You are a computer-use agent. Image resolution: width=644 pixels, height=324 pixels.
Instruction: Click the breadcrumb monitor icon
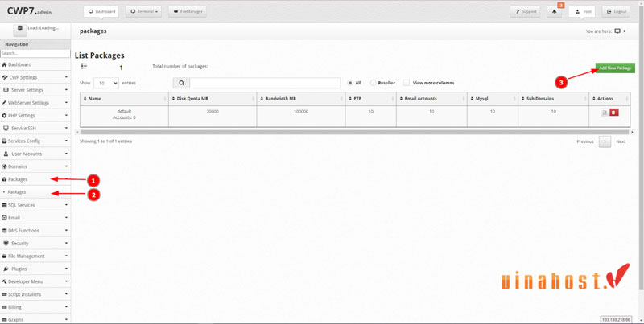[617, 31]
